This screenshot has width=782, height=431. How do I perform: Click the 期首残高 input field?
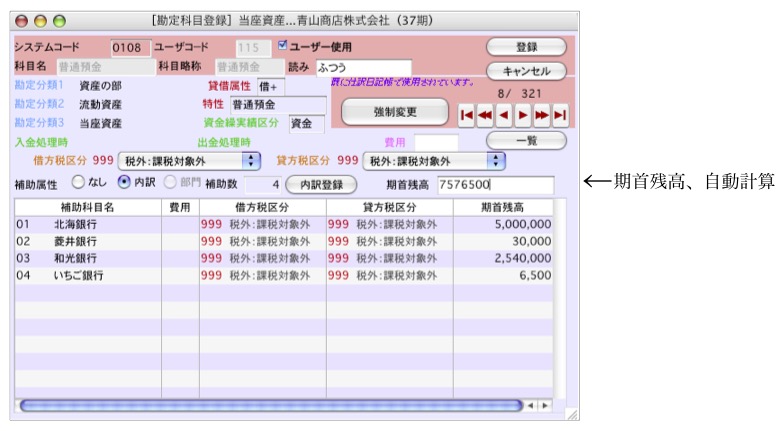[x=494, y=185]
